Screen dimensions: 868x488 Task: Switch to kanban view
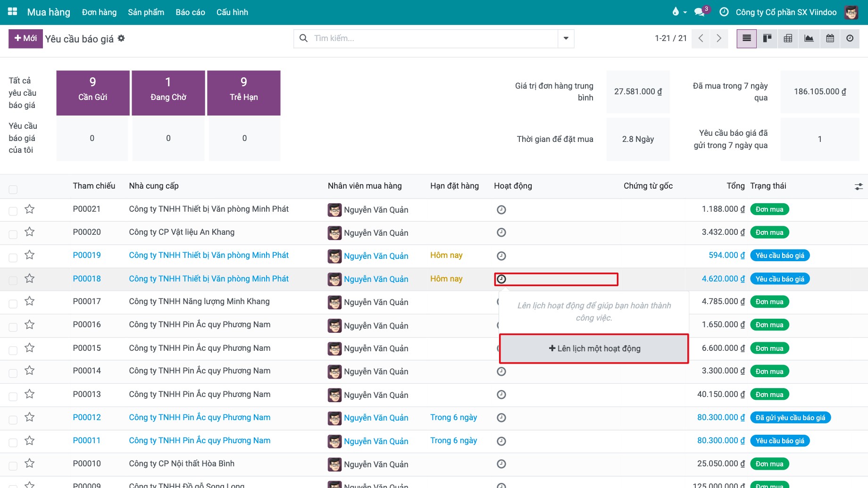coord(768,39)
